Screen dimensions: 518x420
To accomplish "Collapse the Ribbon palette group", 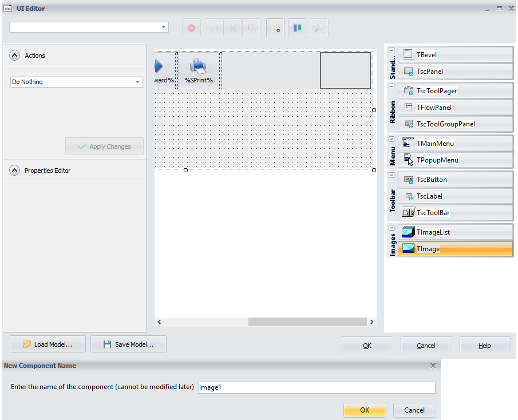I will (392, 87).
